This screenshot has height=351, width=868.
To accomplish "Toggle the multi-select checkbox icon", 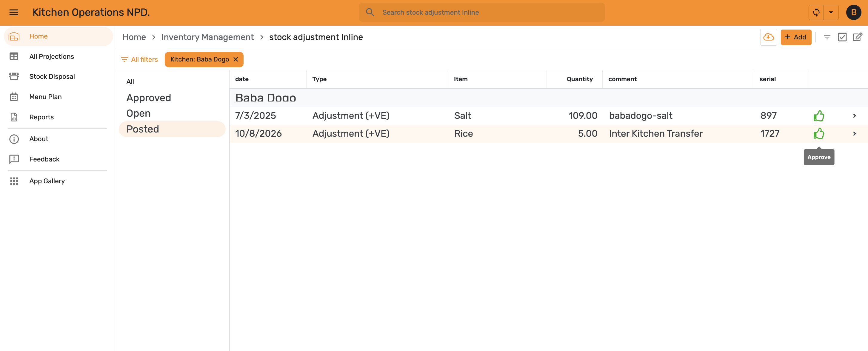I will click(x=842, y=37).
